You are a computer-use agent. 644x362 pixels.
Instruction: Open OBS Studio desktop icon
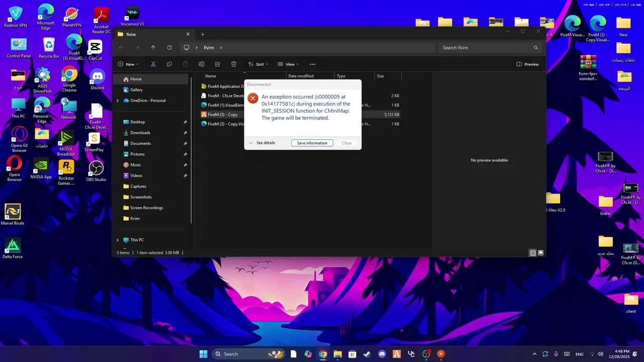click(96, 171)
